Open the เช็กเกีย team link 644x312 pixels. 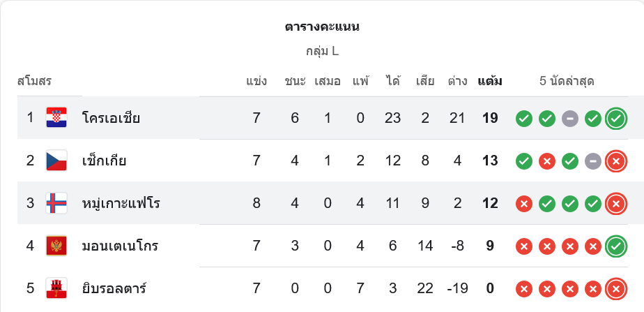tap(104, 161)
